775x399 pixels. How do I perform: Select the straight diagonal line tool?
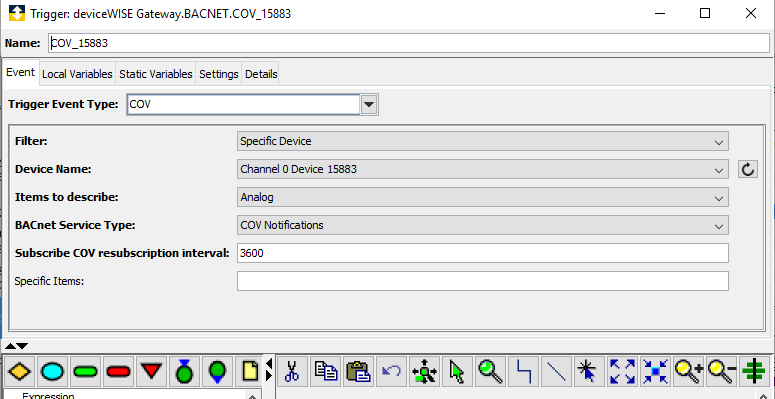pos(557,371)
